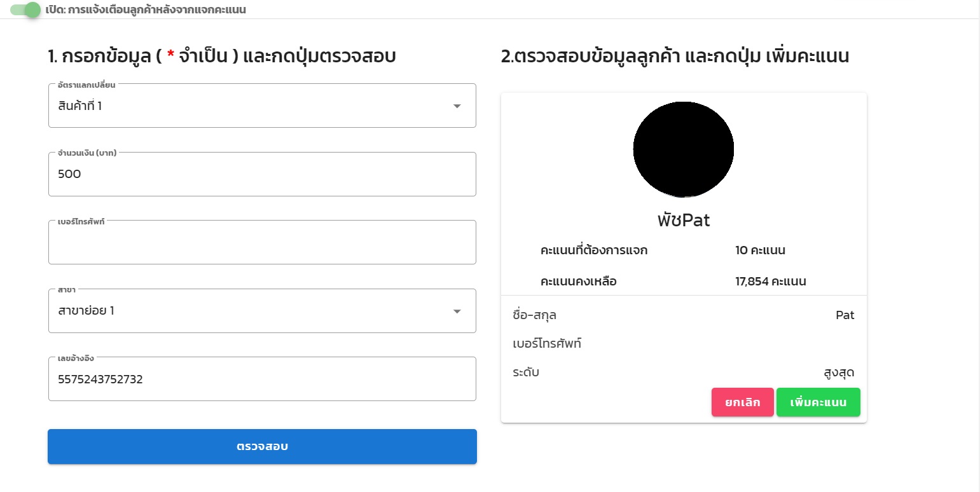Select the คะแนนคงเหลือ remaining points value
The width and height of the screenshot is (980, 492).
point(770,281)
